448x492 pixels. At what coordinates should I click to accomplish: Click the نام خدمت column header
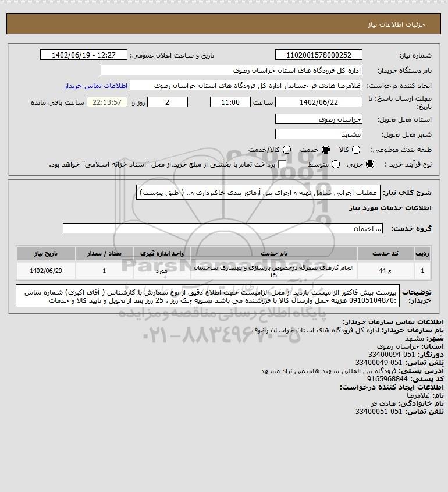pos(273,253)
